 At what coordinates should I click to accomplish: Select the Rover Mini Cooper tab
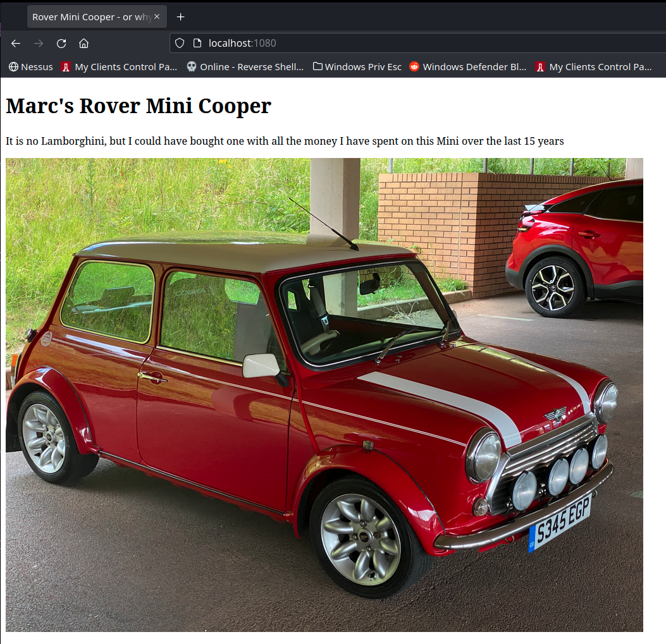(x=89, y=17)
